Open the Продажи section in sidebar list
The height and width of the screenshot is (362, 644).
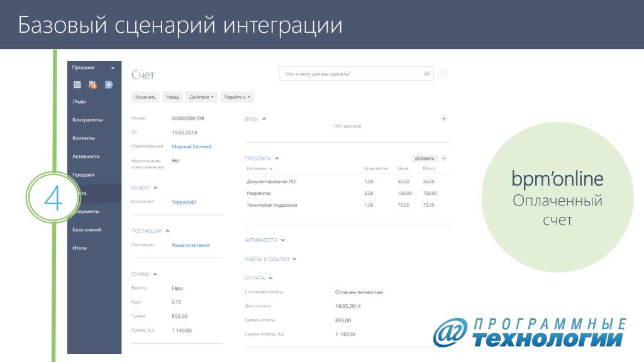click(x=84, y=175)
